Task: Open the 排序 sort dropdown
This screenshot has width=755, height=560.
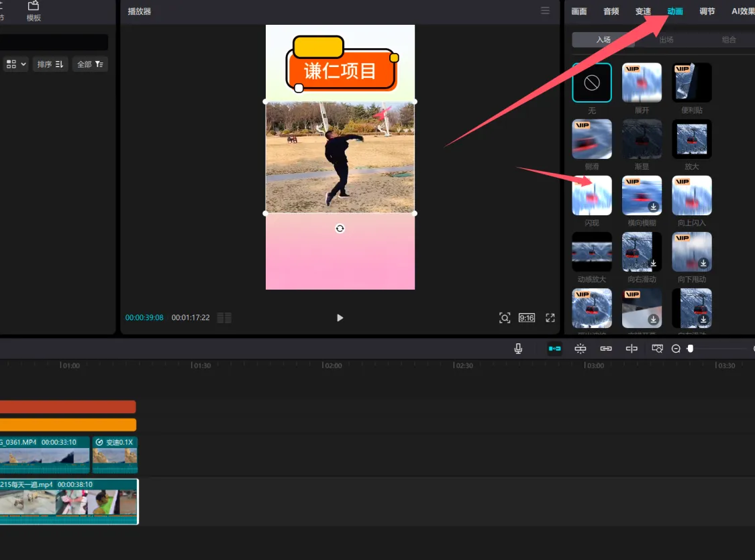Action: pos(50,64)
